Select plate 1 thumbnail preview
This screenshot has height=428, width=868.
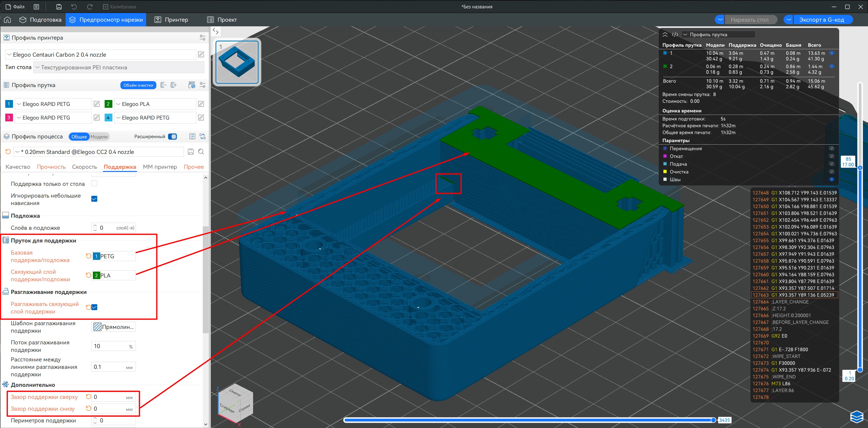pyautogui.click(x=237, y=62)
